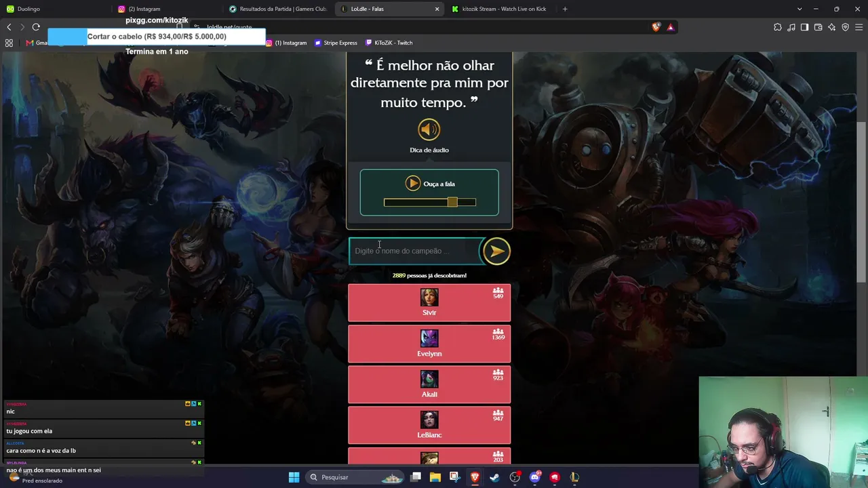Open the Leo AI sparkle icon

[831, 27]
